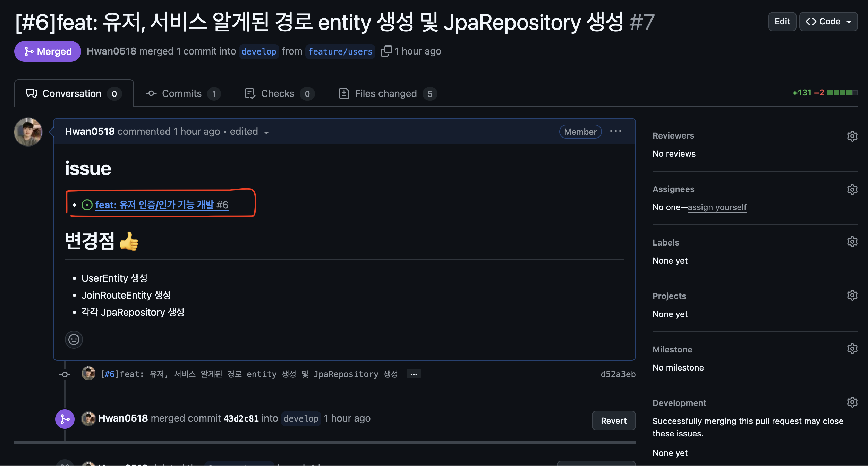Click Hwan0518 profile avatar thumbnail
This screenshot has height=466, width=868.
pos(28,132)
